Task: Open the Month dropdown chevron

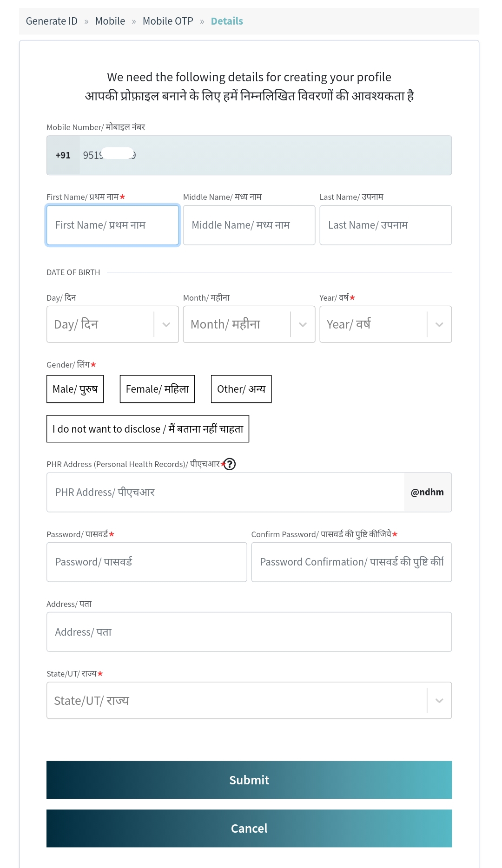Action: 303,324
